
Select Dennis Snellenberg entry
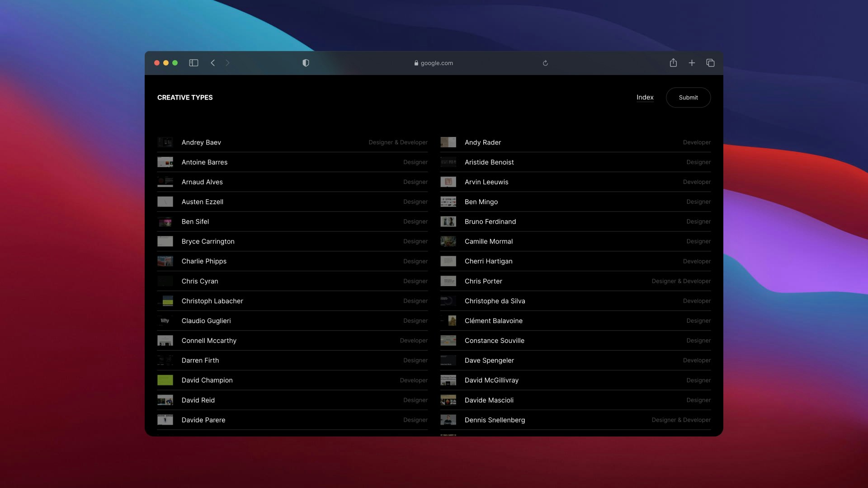576,420
